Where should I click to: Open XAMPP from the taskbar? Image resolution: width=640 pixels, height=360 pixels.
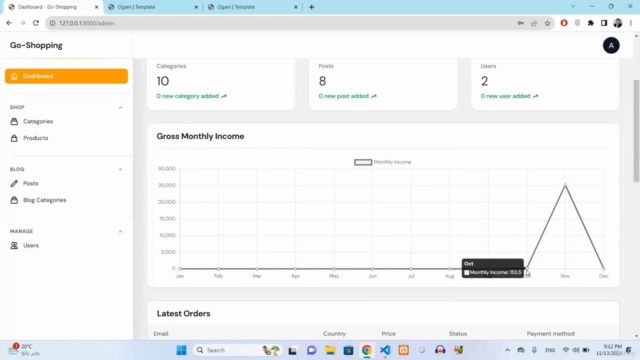point(403,350)
